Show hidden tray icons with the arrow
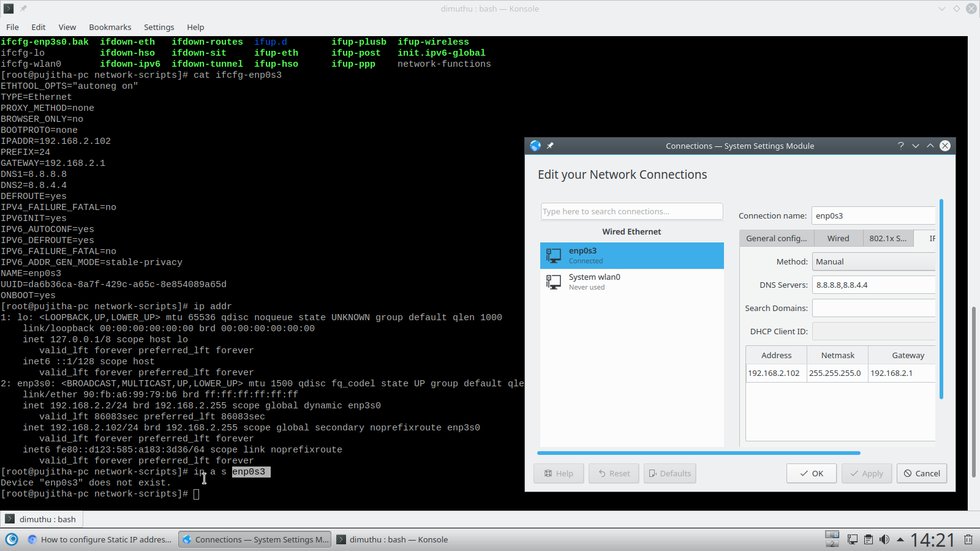The image size is (980, 551). 900,539
